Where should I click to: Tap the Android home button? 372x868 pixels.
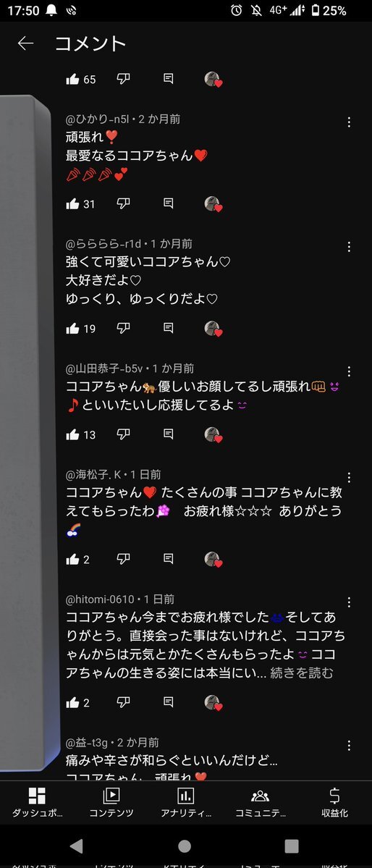185,846
